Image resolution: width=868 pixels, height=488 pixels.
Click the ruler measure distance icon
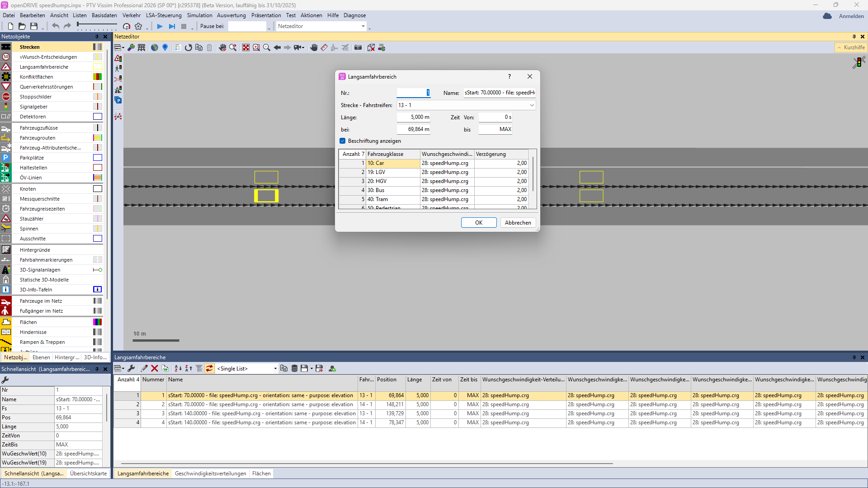pos(324,47)
